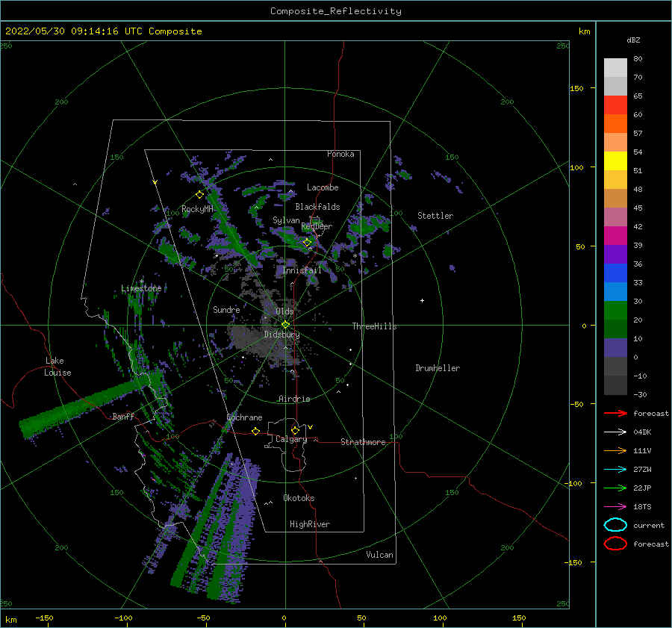This screenshot has width=672, height=628.
Task: Click the Innisfail label
Action: pyautogui.click(x=302, y=270)
